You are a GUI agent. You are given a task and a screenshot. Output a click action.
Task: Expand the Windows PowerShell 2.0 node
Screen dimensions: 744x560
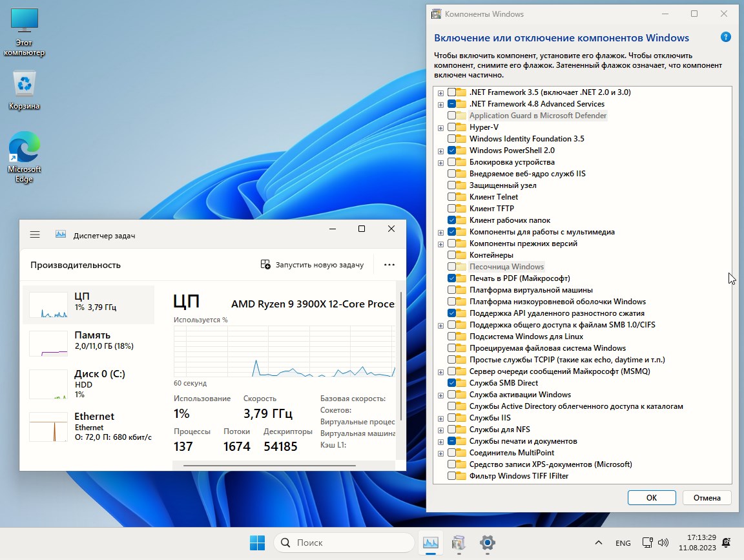click(441, 151)
